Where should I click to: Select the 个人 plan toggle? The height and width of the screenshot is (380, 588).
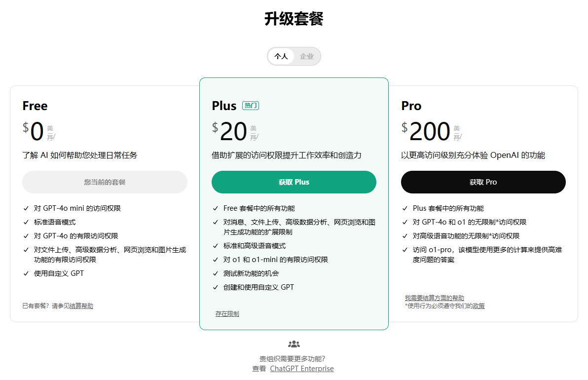[281, 56]
